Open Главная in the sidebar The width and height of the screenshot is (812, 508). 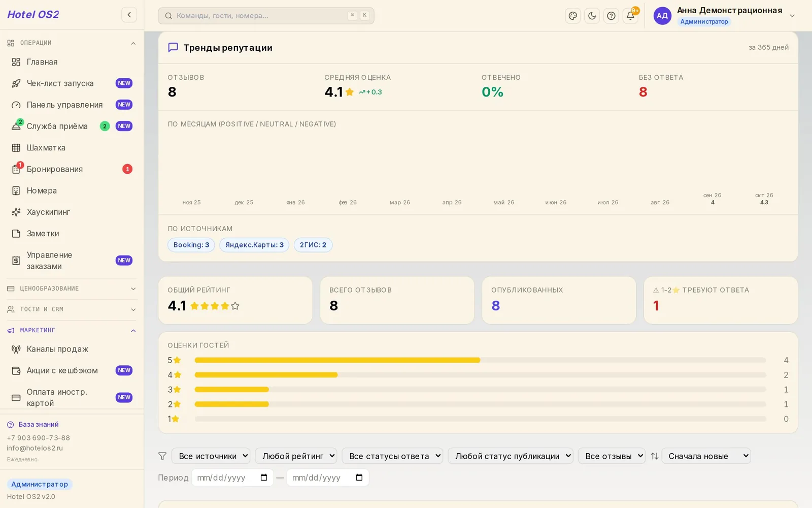(x=72, y=62)
